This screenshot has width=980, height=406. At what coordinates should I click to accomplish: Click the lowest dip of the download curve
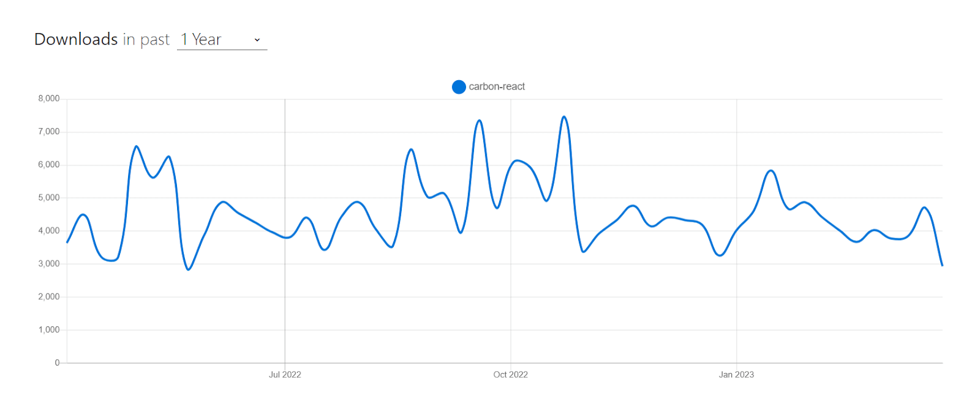(188, 269)
